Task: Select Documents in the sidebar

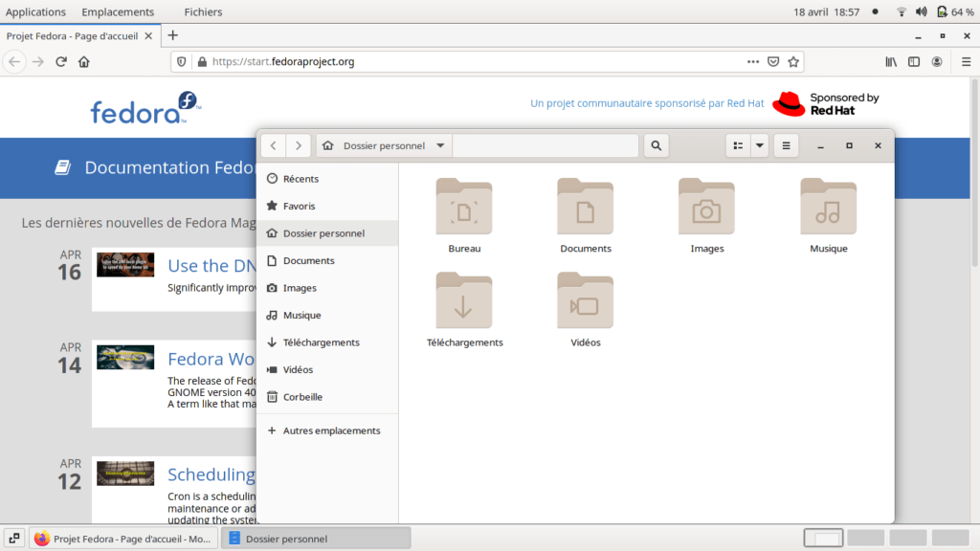Action: tap(327, 260)
